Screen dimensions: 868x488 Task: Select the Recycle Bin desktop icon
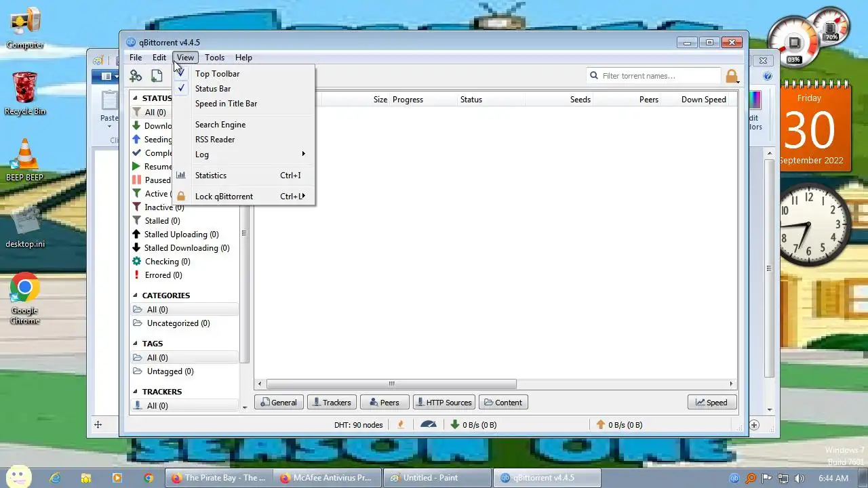click(25, 93)
